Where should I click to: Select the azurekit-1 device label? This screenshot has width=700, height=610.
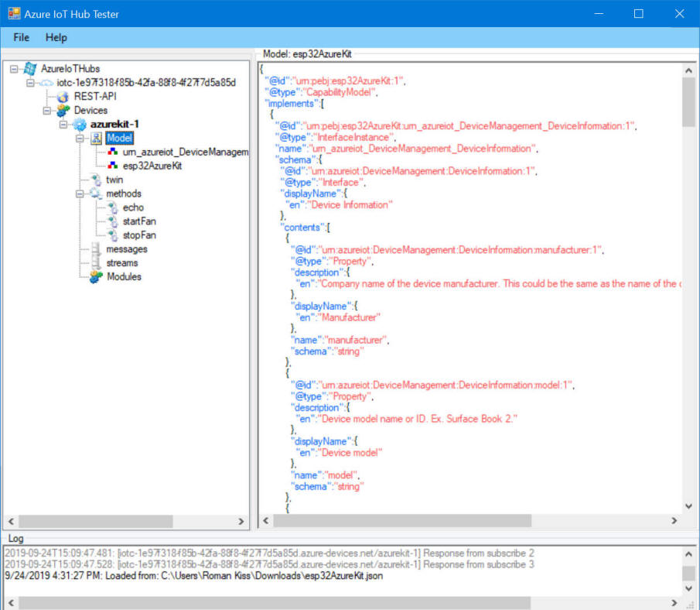(x=114, y=124)
